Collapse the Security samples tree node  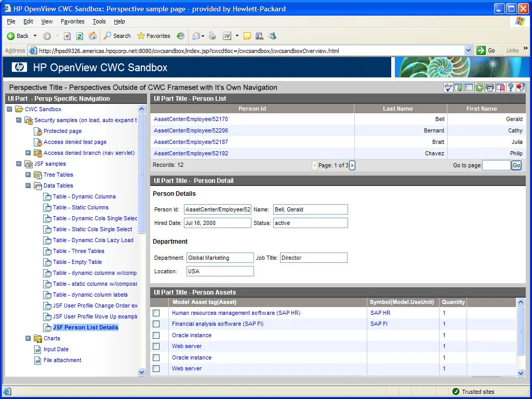point(19,120)
